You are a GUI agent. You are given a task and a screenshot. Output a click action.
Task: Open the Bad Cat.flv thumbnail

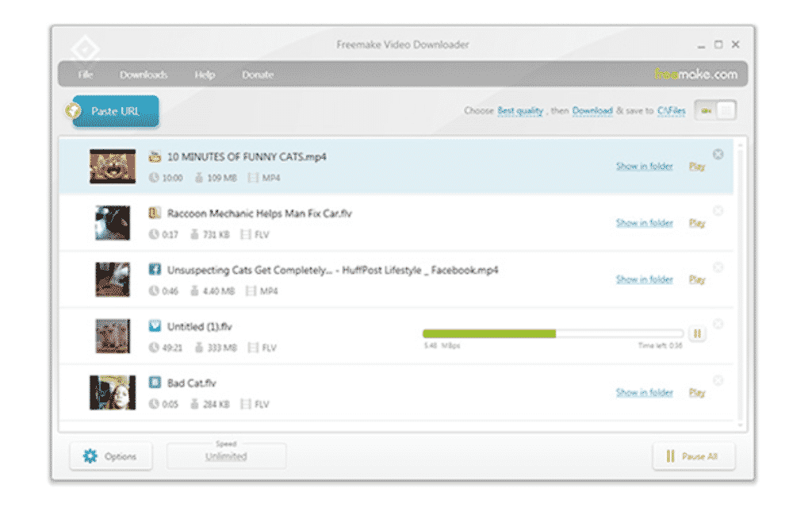pos(112,393)
